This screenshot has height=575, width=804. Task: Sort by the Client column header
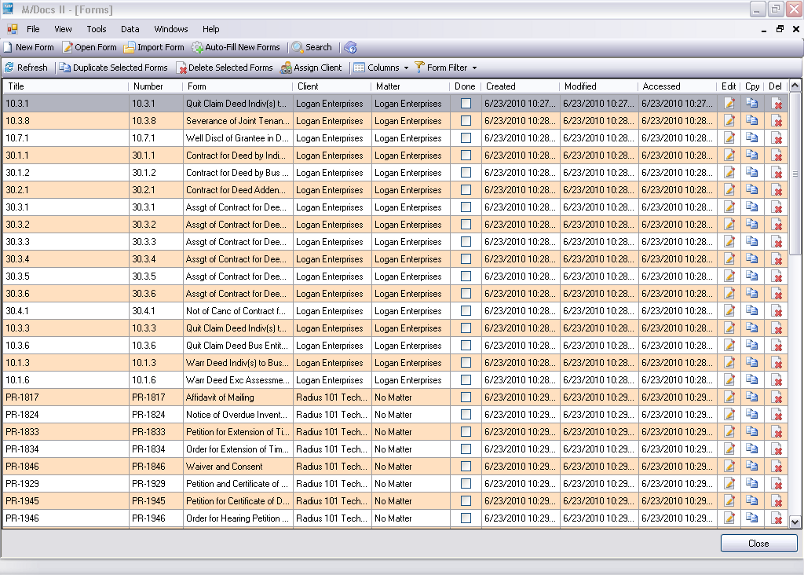[332, 86]
